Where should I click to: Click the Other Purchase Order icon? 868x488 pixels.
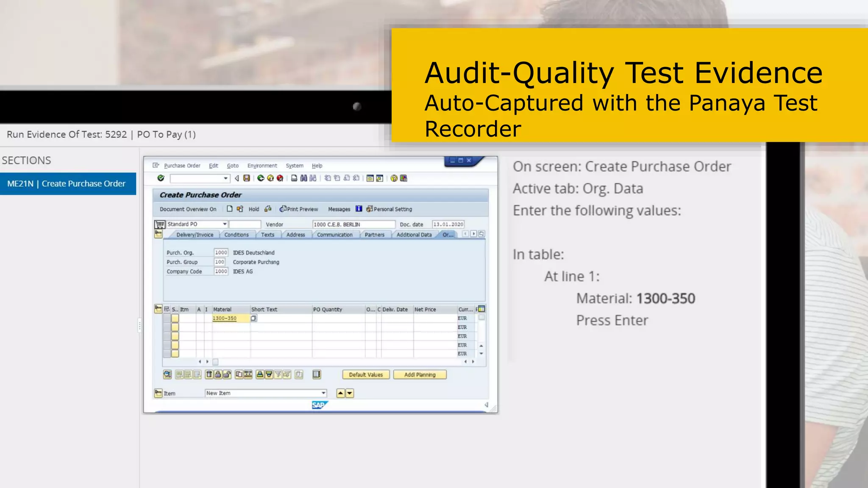[240, 209]
